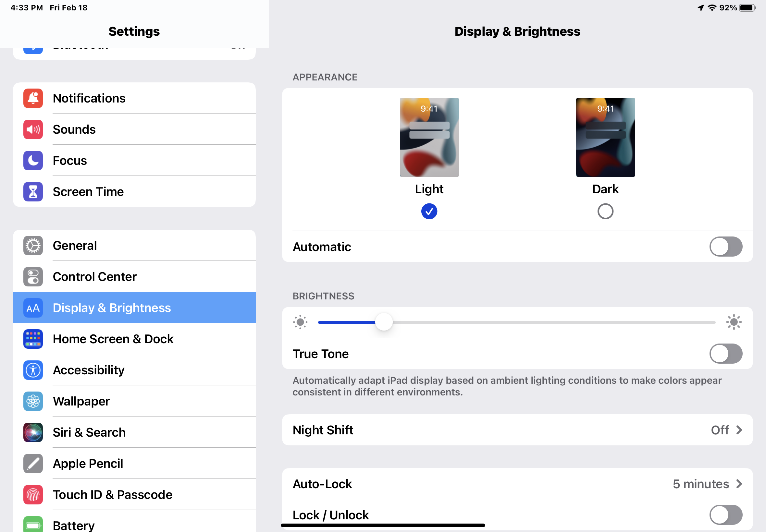
Task: Enable the Automatic appearance toggle
Action: click(725, 247)
